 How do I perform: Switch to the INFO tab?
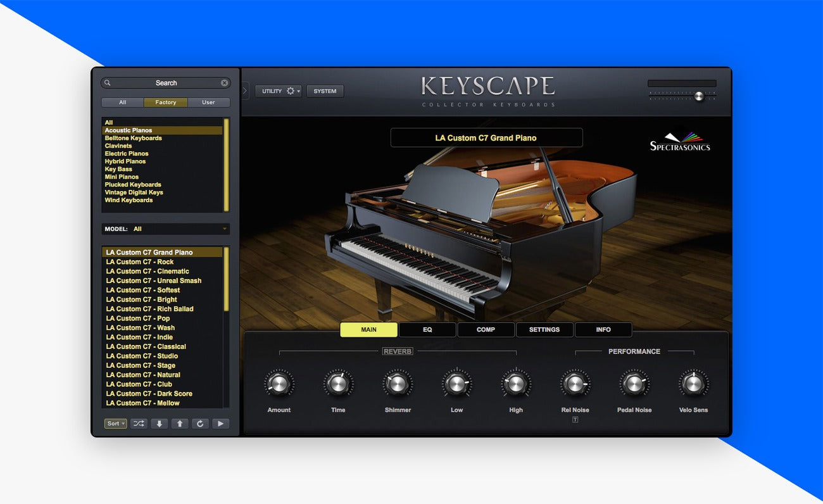pyautogui.click(x=603, y=330)
